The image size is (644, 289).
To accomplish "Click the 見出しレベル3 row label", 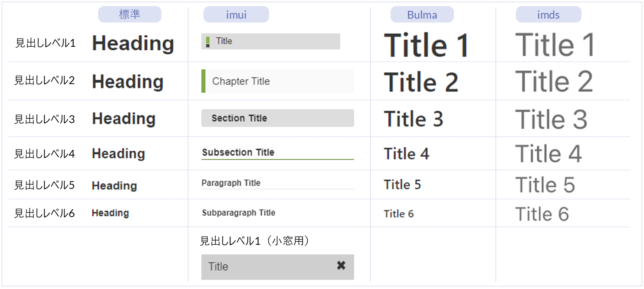I will click(44, 119).
